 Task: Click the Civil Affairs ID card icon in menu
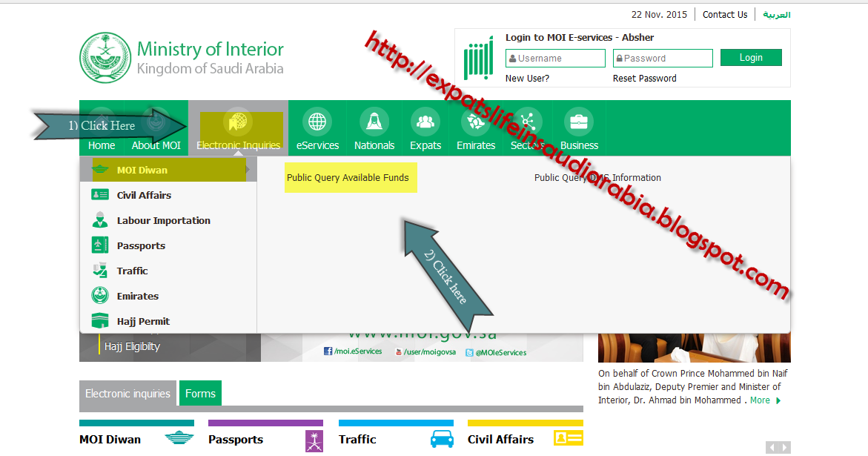tap(100, 195)
